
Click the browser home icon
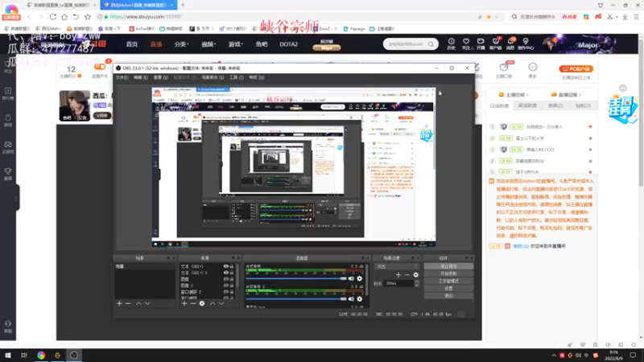(x=64, y=17)
